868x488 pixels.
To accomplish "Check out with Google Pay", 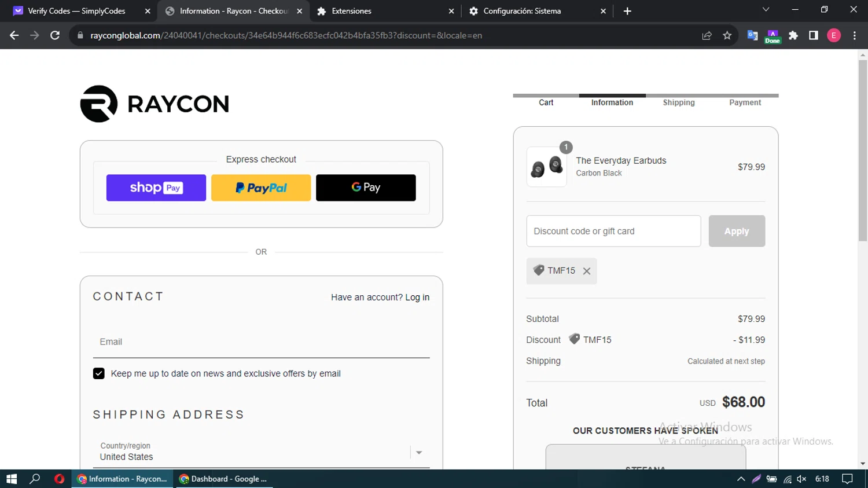I will [x=366, y=188].
